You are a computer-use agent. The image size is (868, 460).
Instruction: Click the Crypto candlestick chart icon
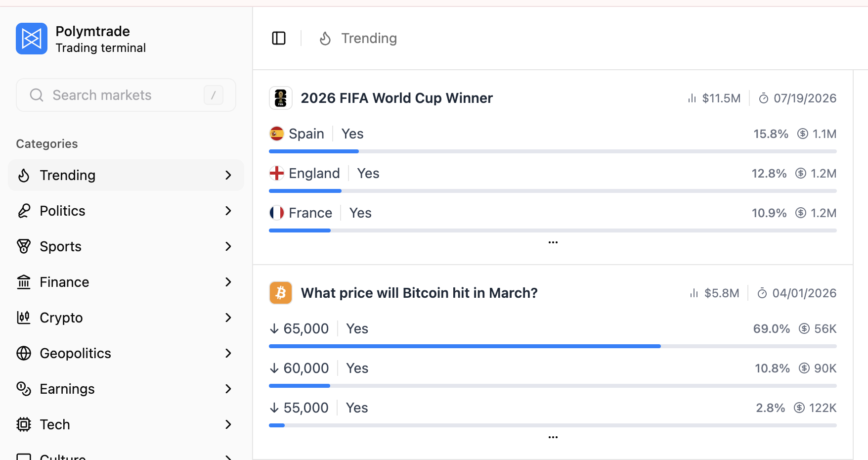(x=23, y=317)
